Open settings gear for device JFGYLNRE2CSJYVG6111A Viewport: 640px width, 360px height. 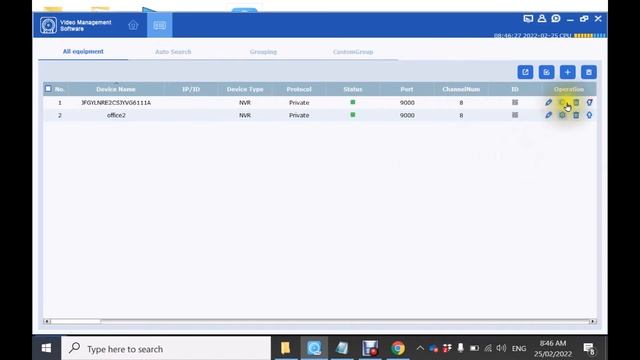click(x=562, y=102)
